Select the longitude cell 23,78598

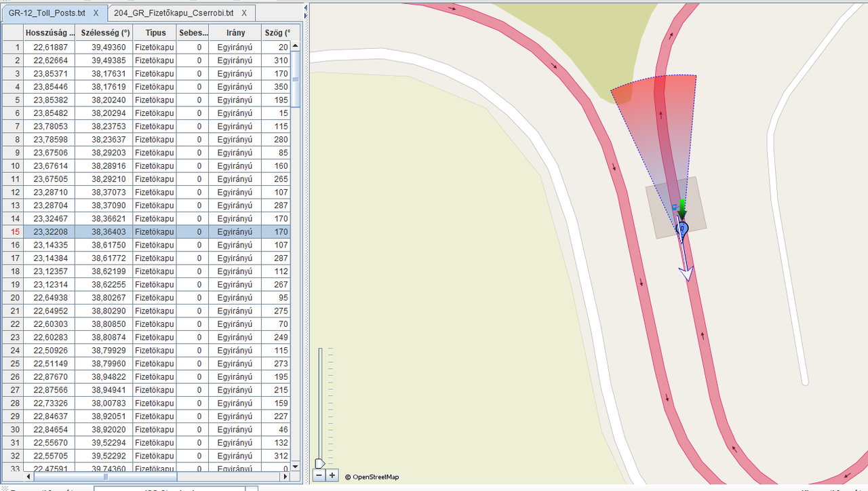click(x=49, y=140)
